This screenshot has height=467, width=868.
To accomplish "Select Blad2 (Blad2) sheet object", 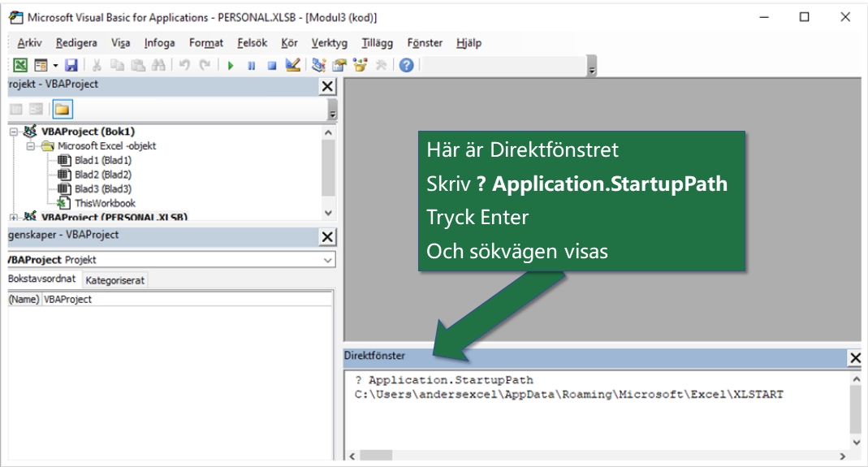I will pos(103,175).
